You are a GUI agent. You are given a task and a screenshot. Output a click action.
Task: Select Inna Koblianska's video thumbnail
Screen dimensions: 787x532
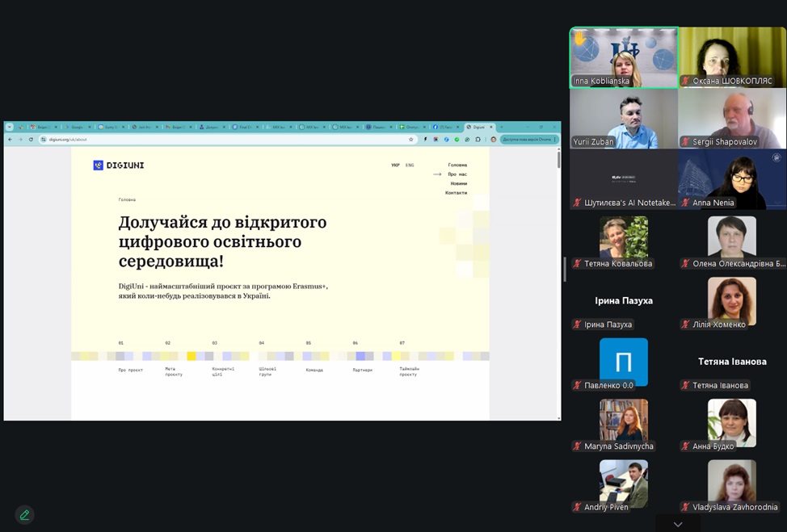point(624,57)
